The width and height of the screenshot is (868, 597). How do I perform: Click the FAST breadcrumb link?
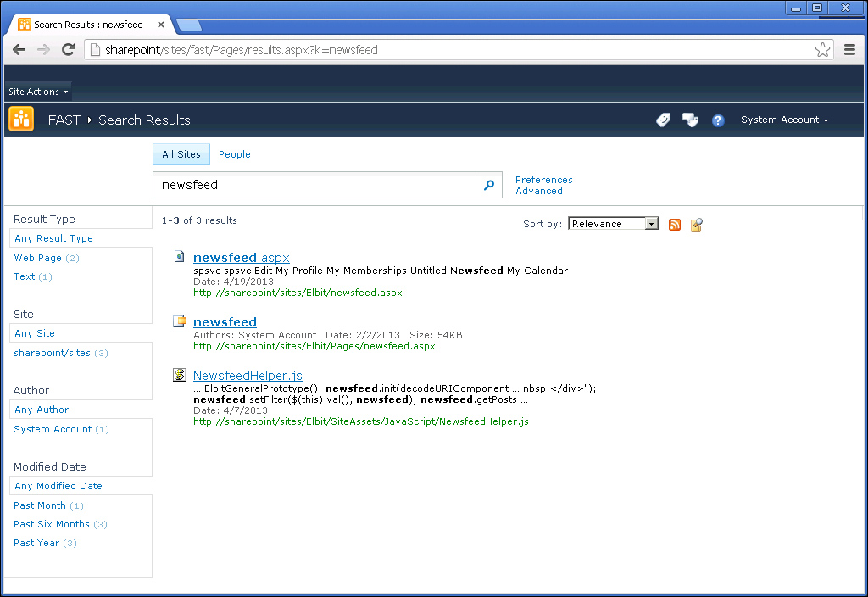[x=64, y=120]
